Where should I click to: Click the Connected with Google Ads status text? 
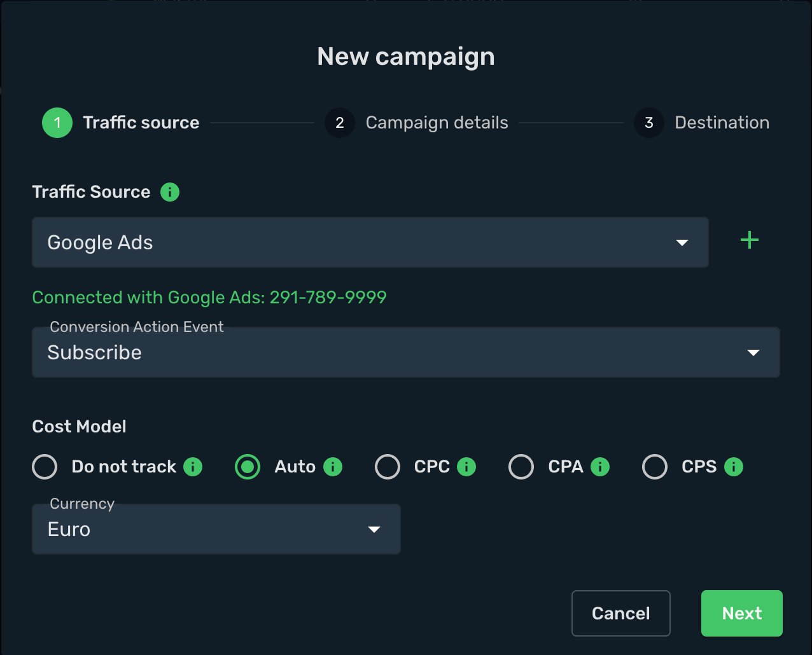[x=209, y=298]
